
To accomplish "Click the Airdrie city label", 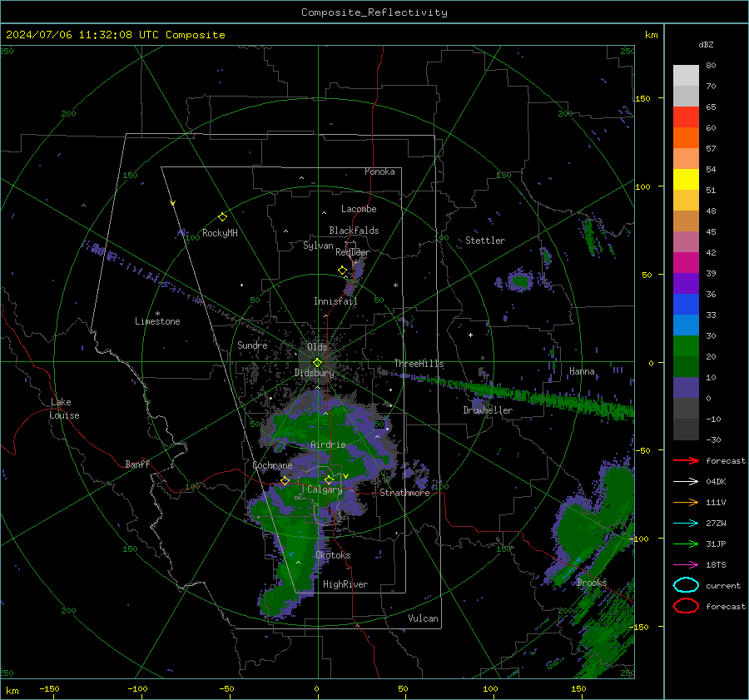I will tap(328, 444).
